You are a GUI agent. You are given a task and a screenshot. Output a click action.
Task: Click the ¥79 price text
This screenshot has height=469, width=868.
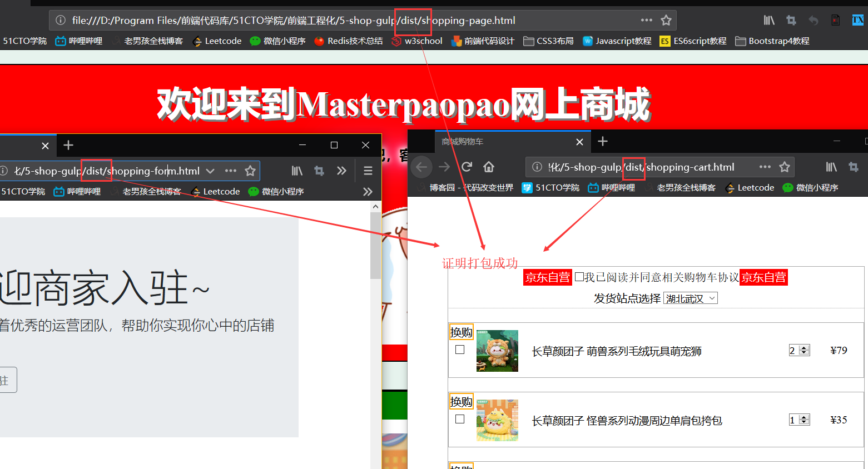[x=839, y=350]
